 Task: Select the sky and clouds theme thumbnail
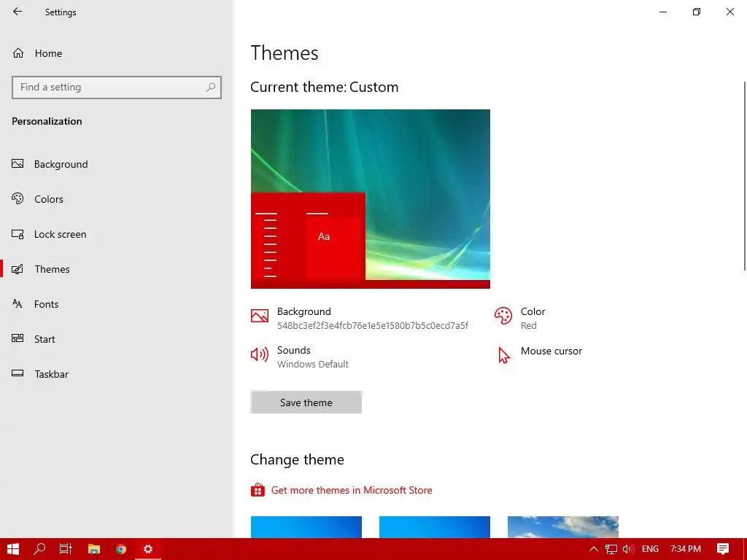pyautogui.click(x=563, y=527)
